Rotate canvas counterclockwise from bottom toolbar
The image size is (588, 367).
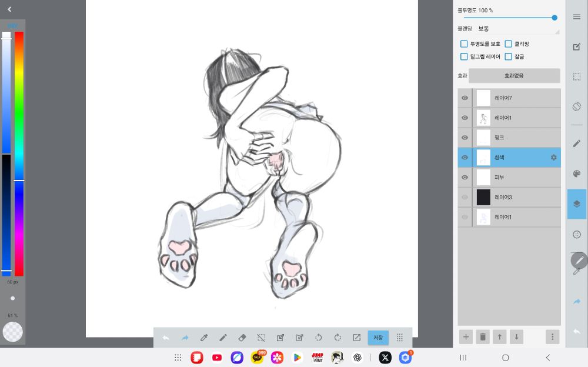318,338
